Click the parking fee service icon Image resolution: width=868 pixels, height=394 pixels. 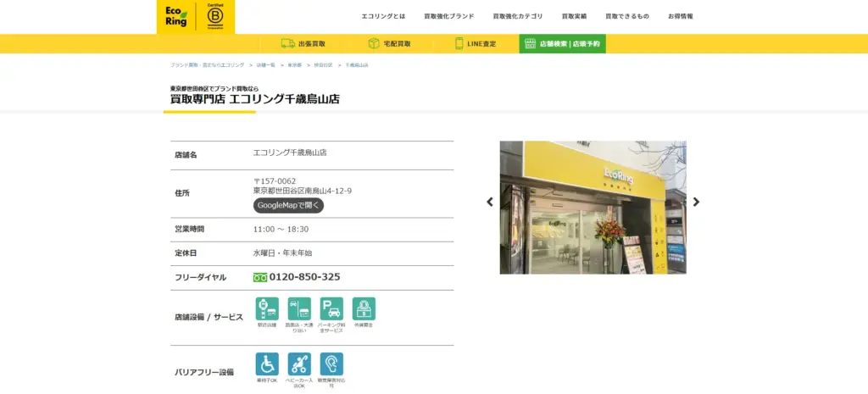[331, 308]
